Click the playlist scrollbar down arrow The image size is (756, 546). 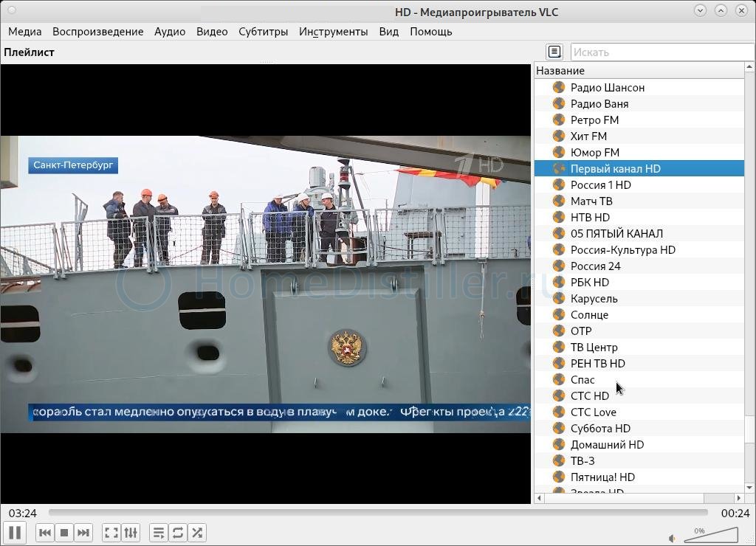[750, 488]
